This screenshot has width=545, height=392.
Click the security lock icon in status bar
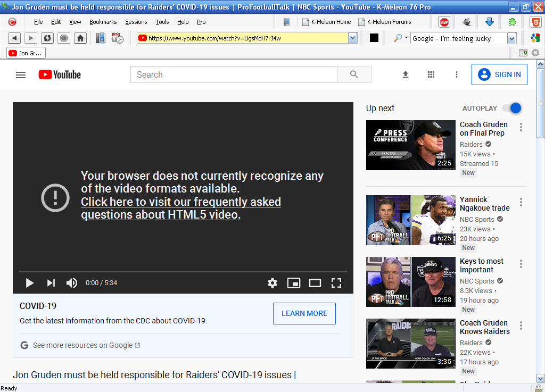539,388
